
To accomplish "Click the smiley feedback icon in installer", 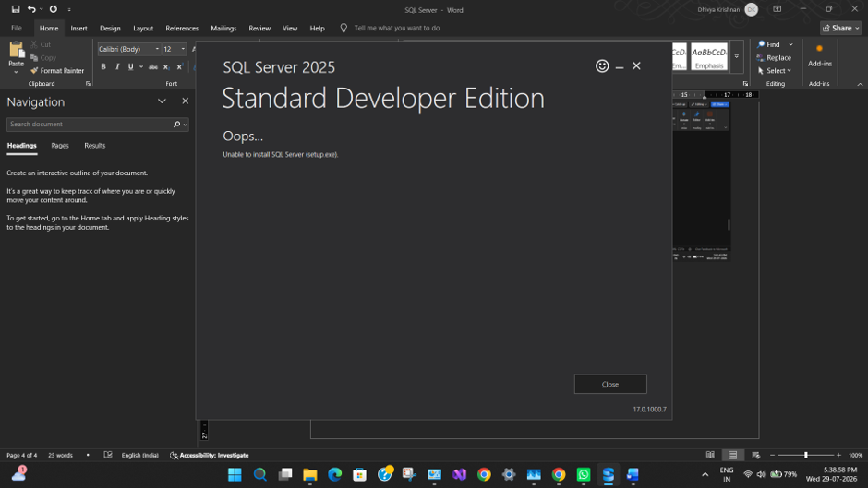I will point(602,66).
